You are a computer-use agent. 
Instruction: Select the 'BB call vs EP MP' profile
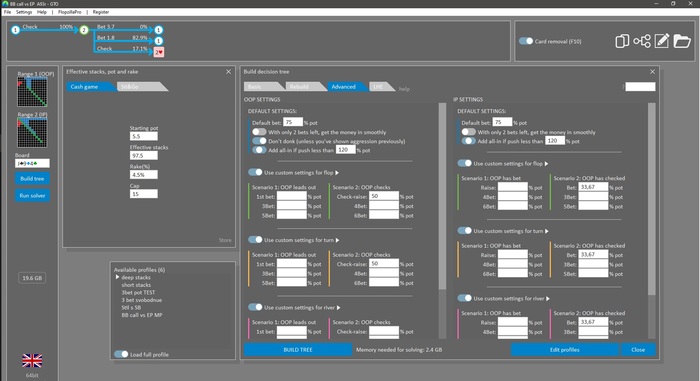click(x=142, y=315)
